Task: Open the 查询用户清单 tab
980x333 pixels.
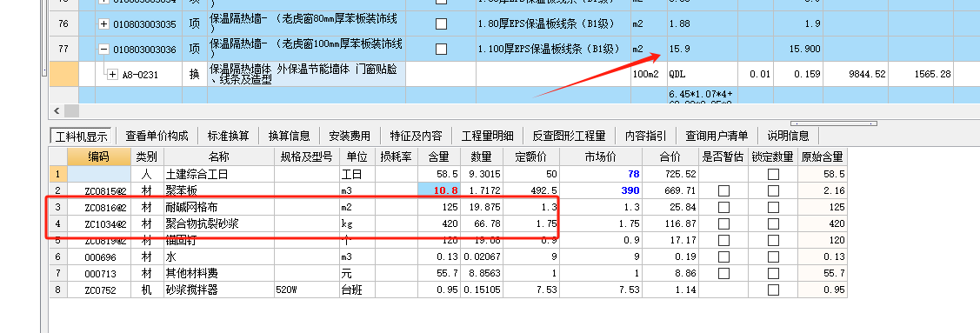Action: click(x=717, y=136)
